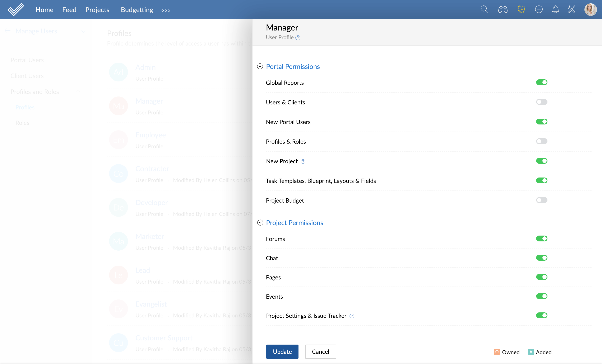Open the Manage Users dropdown chevron

coord(83,31)
